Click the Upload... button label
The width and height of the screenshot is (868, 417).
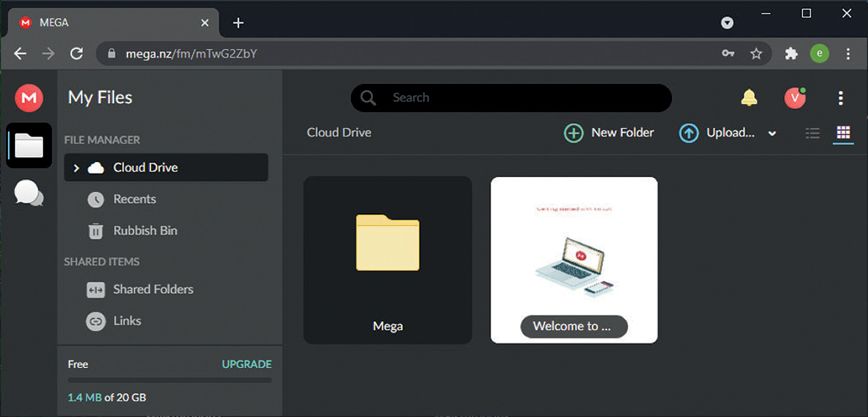pyautogui.click(x=731, y=133)
